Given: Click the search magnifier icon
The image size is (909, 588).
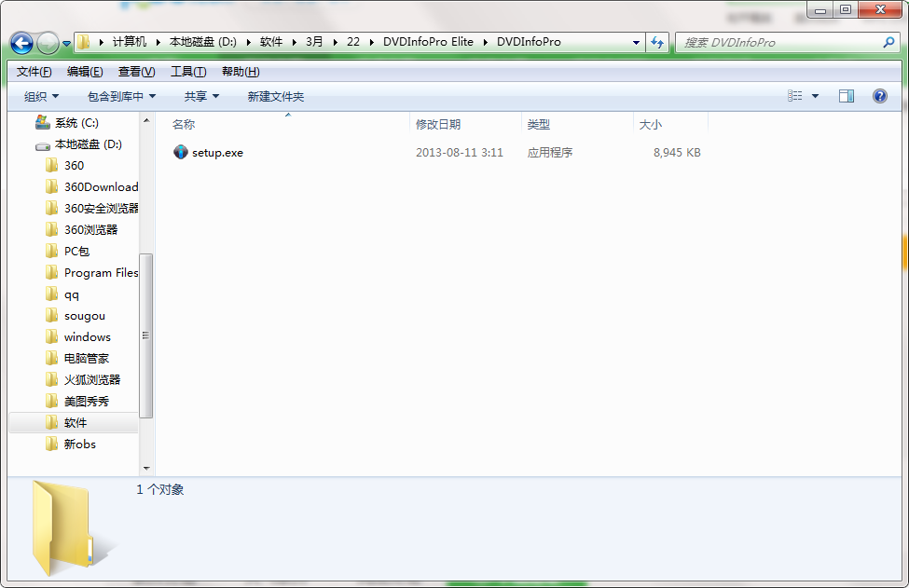Looking at the screenshot, I should [888, 42].
